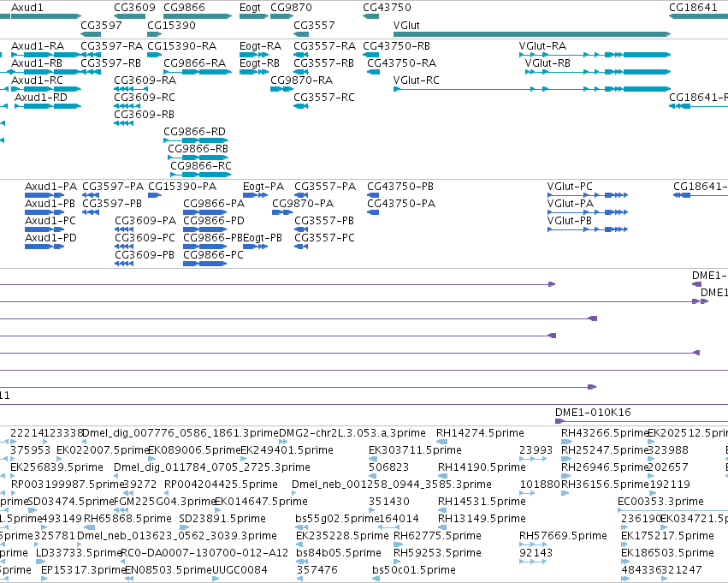Select protein CG3557-PB label
The height and width of the screenshot is (583, 728).
(324, 221)
